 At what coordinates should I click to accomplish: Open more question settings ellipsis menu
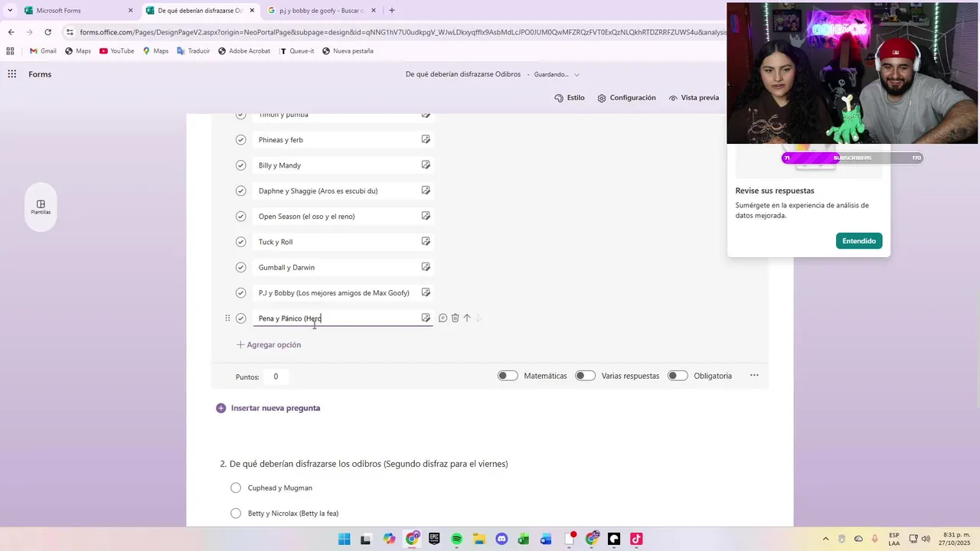[x=754, y=375]
